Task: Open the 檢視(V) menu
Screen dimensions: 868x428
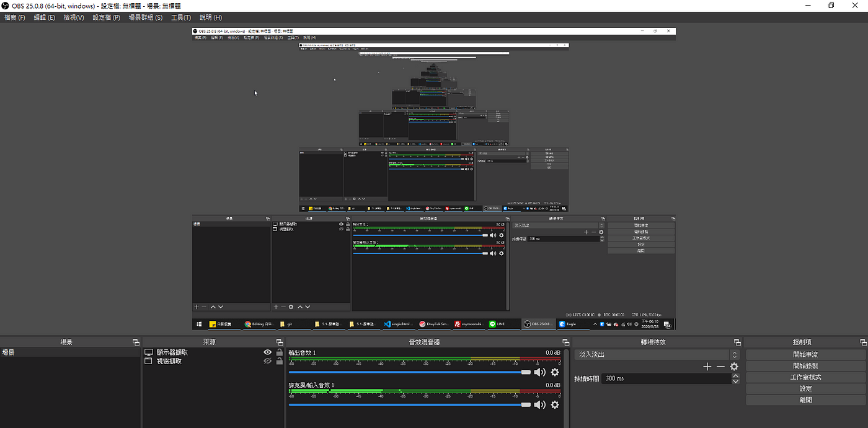Action: tap(74, 17)
